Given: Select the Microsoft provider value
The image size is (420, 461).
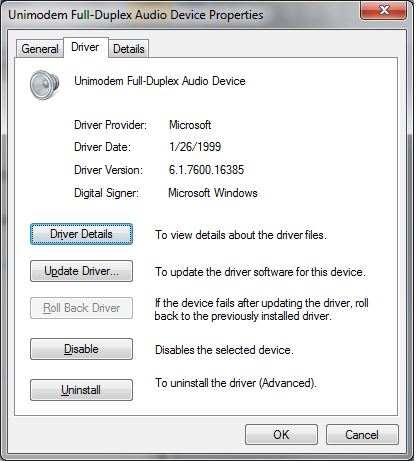Looking at the screenshot, I should tap(190, 125).
